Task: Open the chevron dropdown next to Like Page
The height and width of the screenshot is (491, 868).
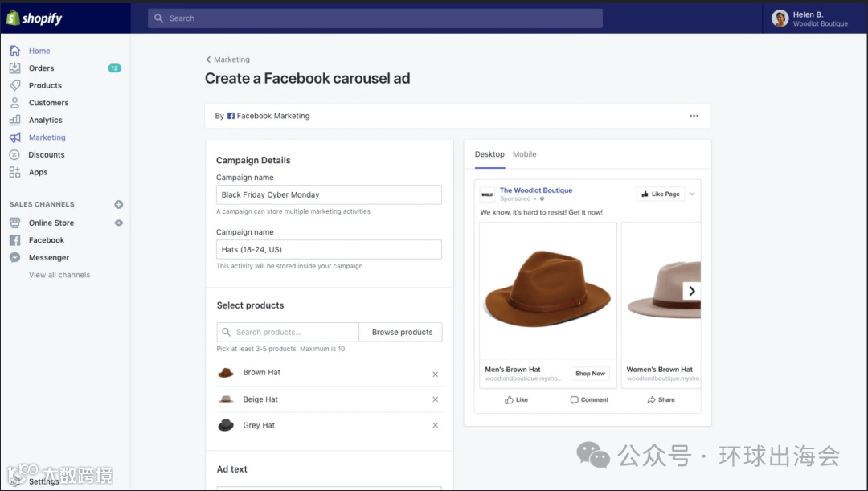Action: pos(692,194)
